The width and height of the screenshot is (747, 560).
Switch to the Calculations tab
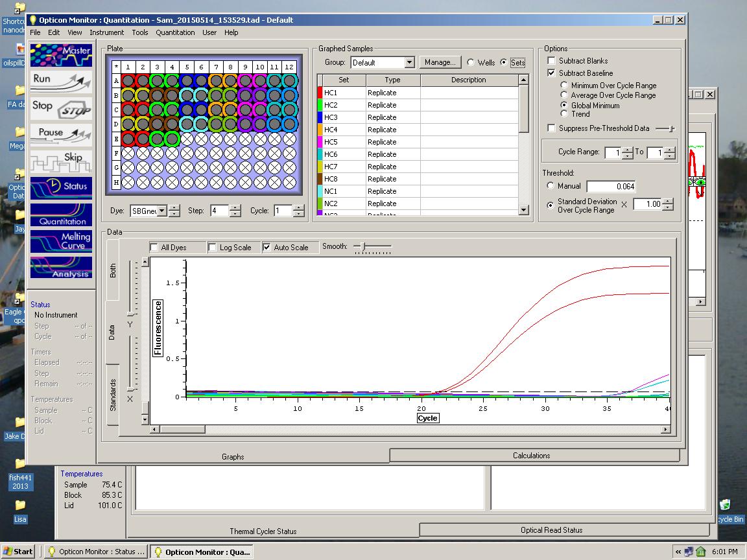(531, 456)
